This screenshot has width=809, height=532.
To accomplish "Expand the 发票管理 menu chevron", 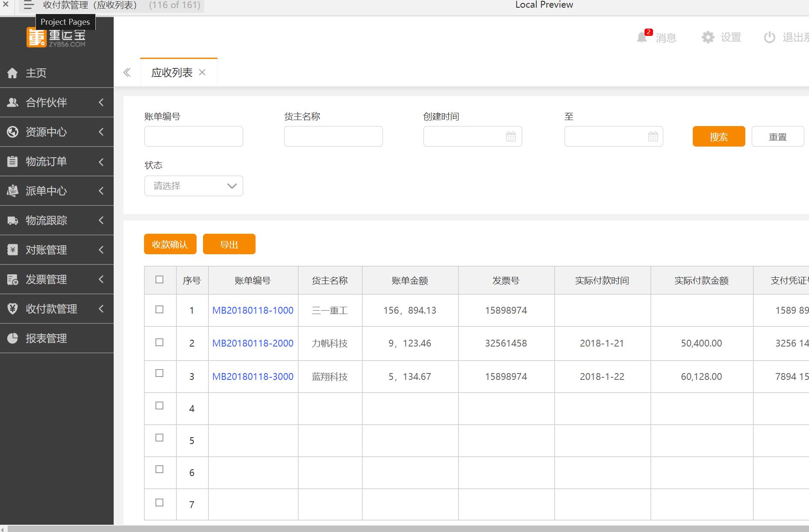I will point(101,279).
